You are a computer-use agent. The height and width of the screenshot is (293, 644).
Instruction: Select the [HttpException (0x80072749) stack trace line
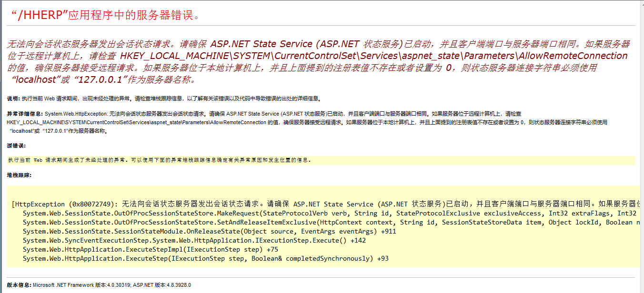click(326, 204)
